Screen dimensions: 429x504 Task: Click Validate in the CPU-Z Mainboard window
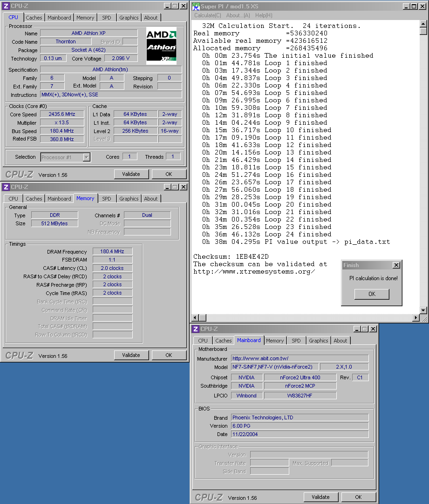coord(320,497)
